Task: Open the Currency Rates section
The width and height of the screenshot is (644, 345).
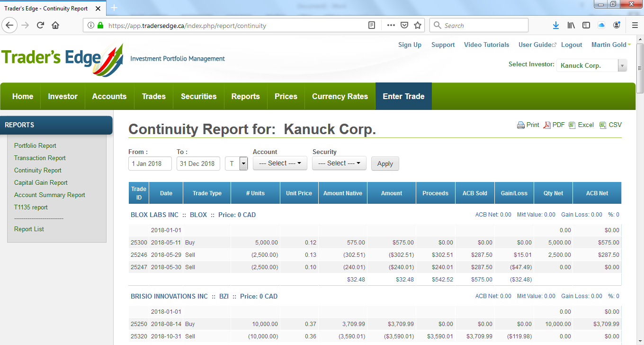Action: [340, 96]
